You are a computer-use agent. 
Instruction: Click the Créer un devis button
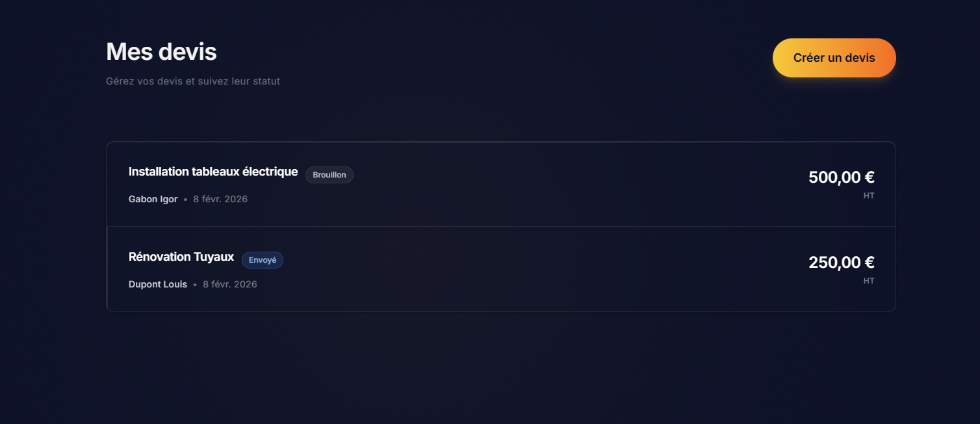point(834,58)
